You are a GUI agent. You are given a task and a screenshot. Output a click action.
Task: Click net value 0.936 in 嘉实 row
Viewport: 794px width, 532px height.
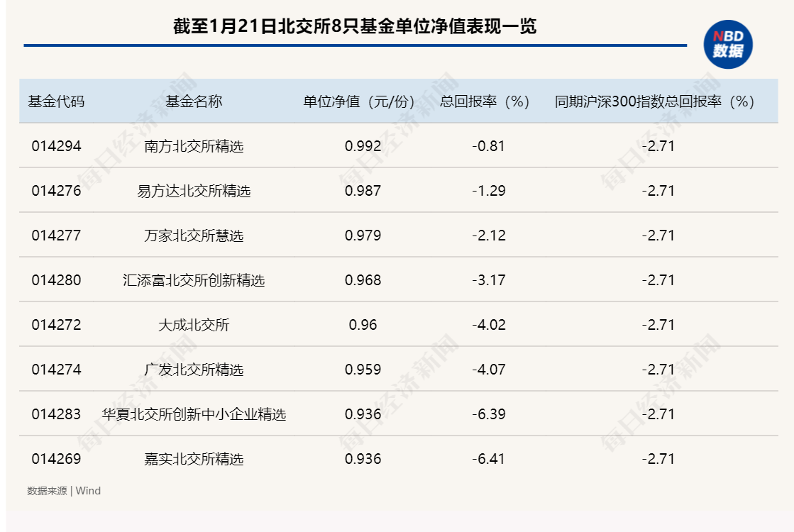[363, 459]
